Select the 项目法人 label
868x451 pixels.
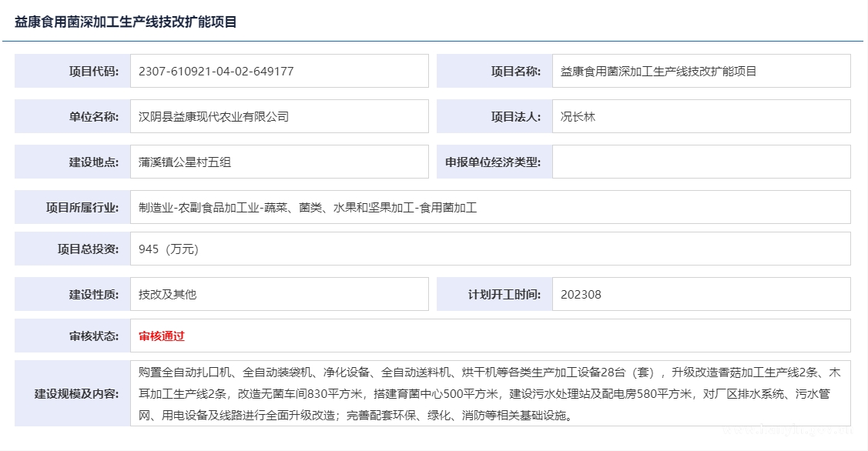click(x=516, y=117)
